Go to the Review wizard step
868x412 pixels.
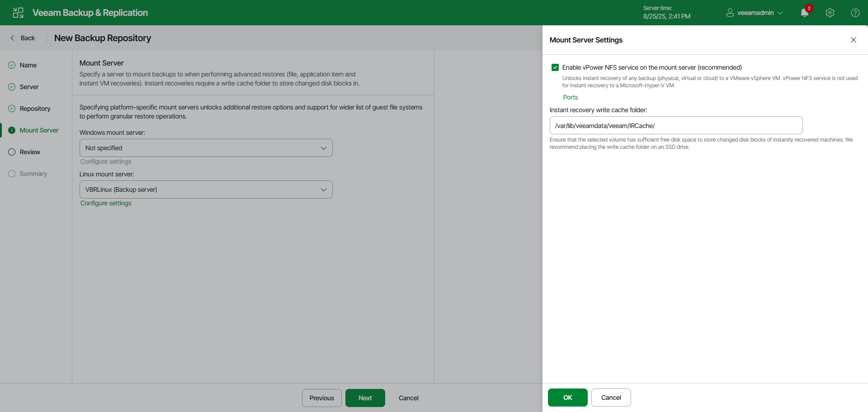[30, 152]
